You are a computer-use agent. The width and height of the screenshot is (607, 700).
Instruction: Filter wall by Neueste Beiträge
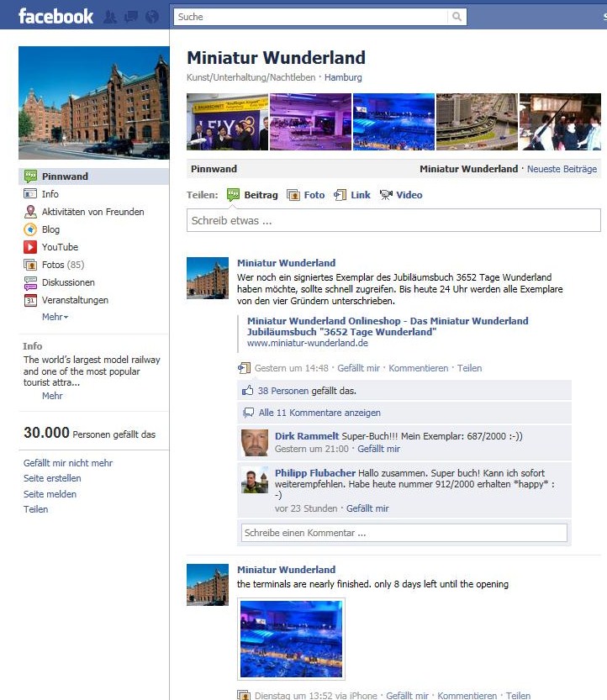click(x=562, y=169)
